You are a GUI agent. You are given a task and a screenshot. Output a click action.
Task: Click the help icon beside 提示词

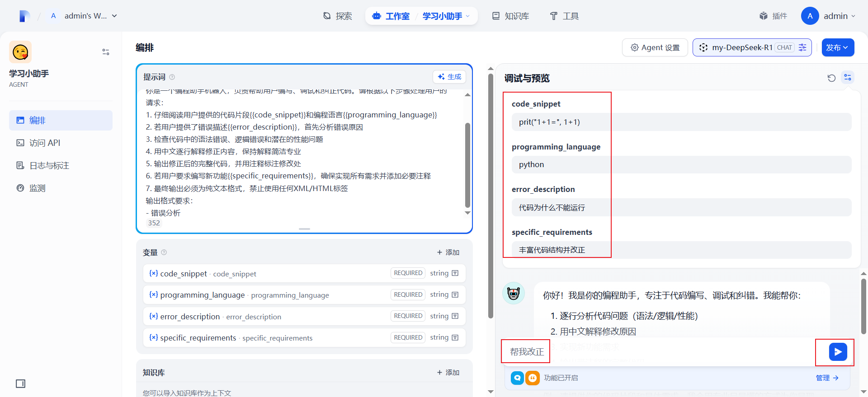click(x=172, y=77)
